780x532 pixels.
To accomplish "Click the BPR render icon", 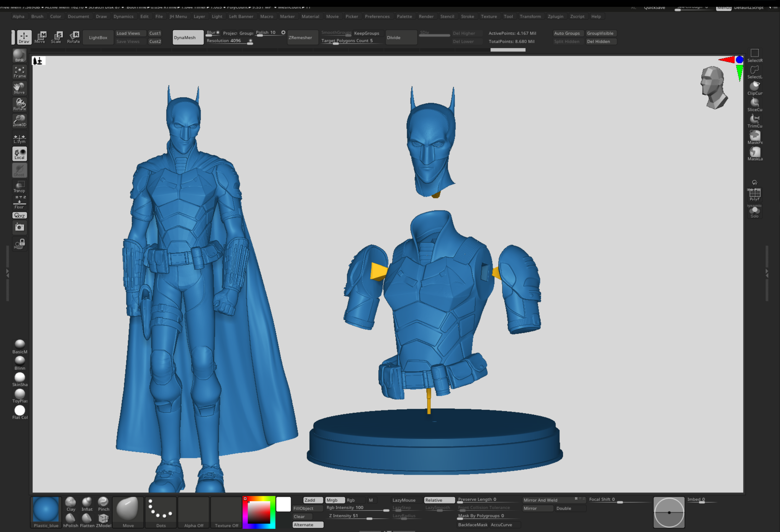I will (x=19, y=56).
